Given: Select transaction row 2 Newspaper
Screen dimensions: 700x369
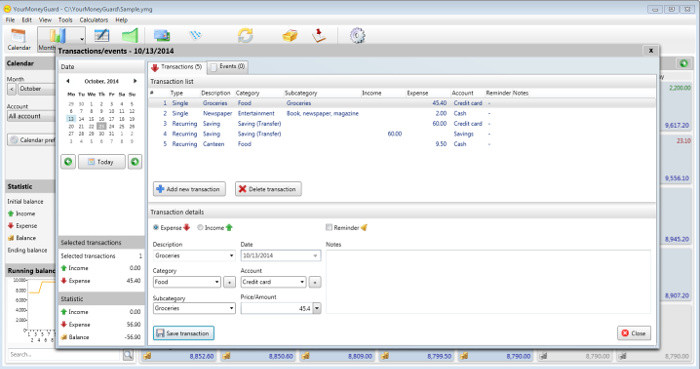Looking at the screenshot, I should pos(402,113).
